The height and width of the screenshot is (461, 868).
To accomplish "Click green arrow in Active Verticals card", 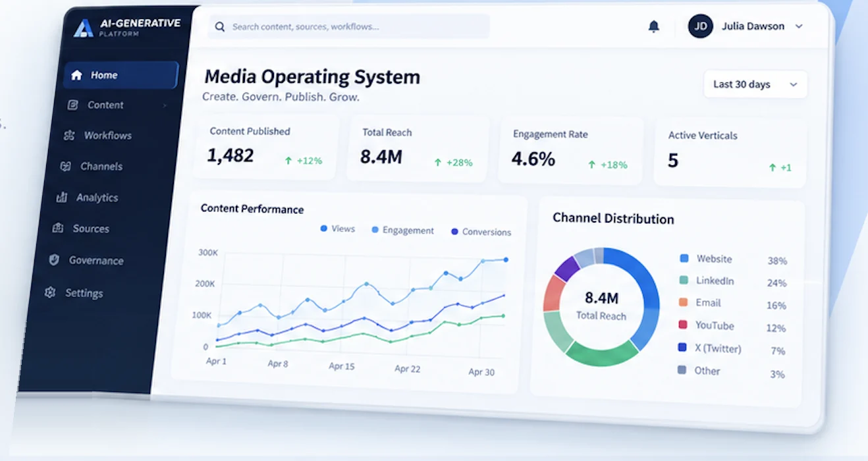I will [x=773, y=167].
